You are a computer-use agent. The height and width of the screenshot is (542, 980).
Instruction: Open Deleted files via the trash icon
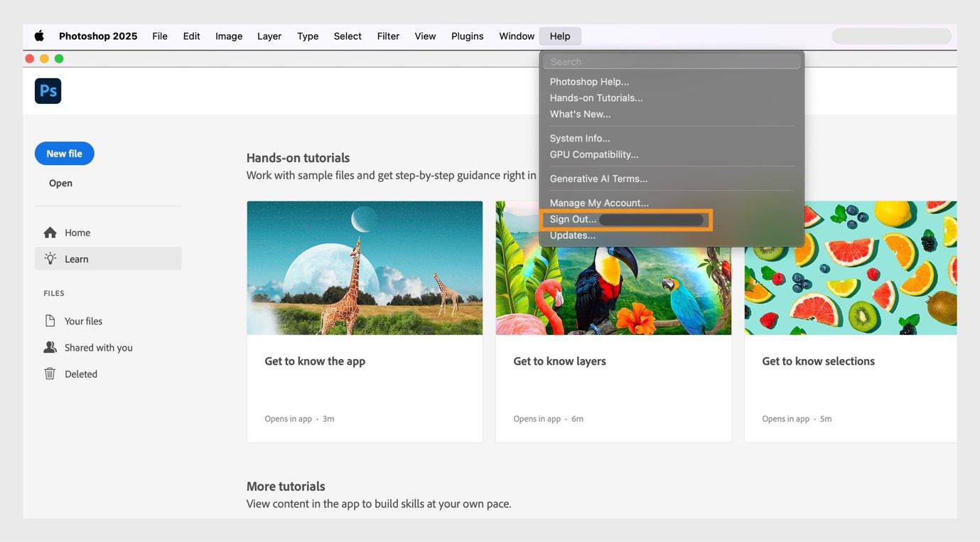click(x=50, y=373)
